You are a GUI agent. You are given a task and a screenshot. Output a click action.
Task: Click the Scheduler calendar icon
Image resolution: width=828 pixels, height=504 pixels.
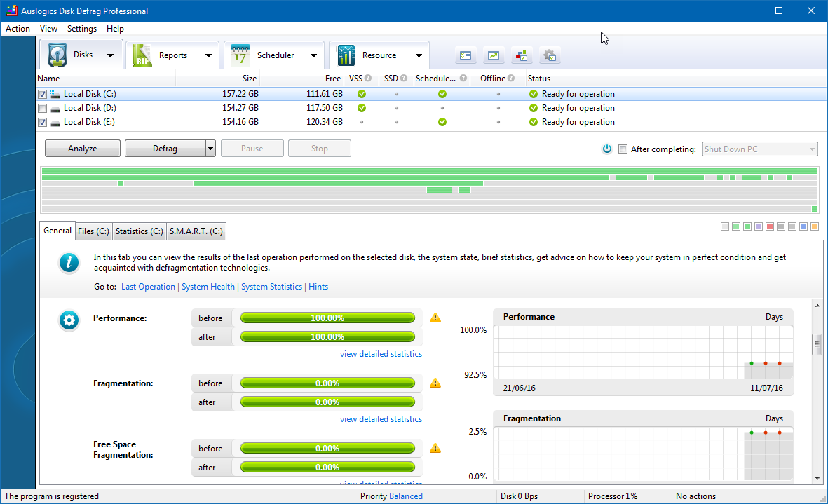point(240,55)
